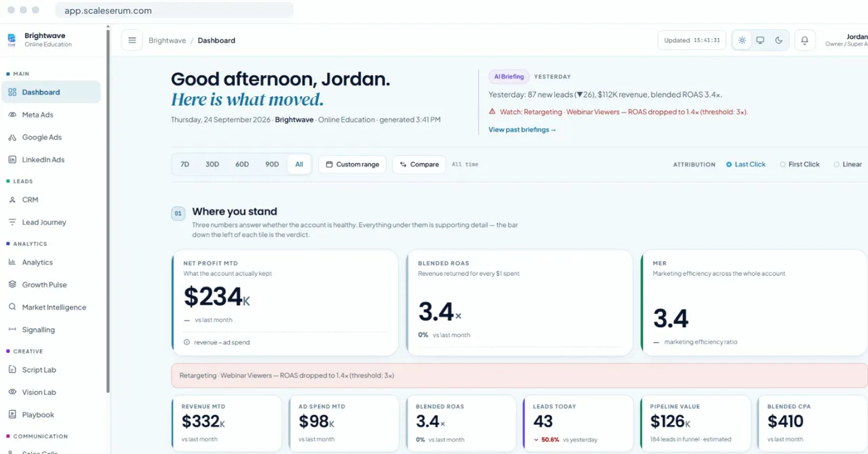Click the Brightwave logo icon
The width and height of the screenshot is (868, 454).
tap(12, 39)
